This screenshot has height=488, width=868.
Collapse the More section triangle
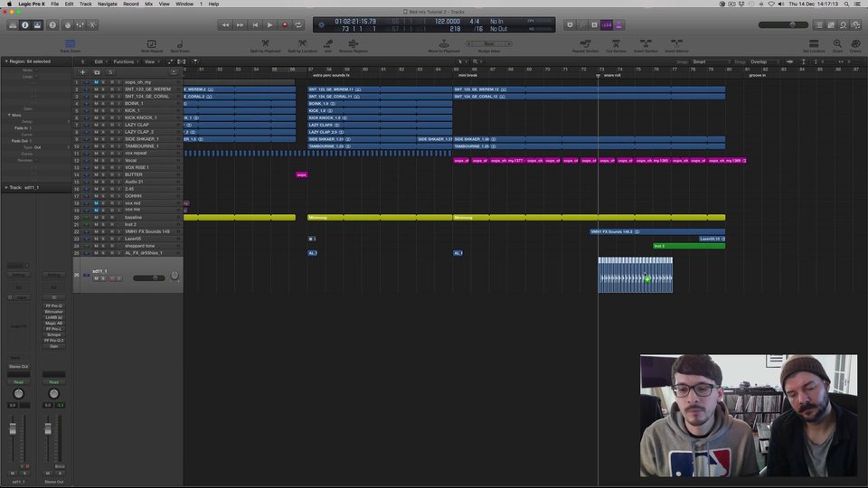click(9, 115)
